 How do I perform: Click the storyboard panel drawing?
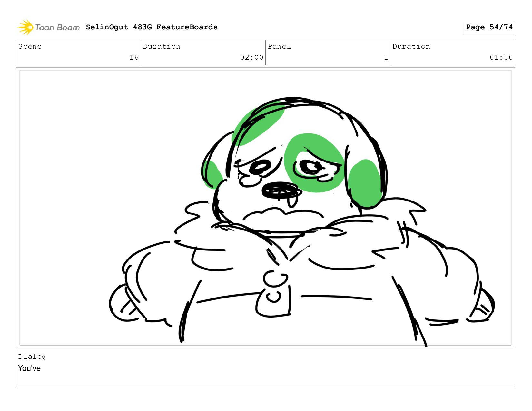click(x=265, y=208)
